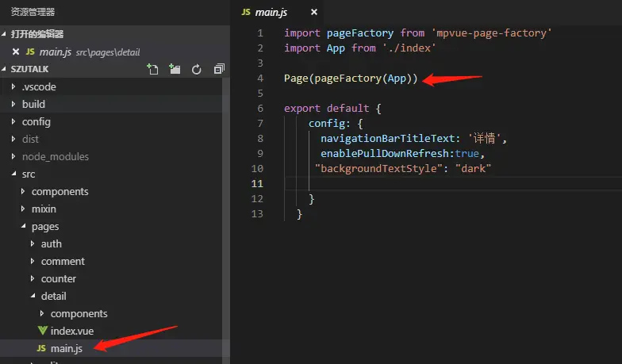Click enablePullDownRefresh on line 9
622x364 pixels.
click(384, 154)
